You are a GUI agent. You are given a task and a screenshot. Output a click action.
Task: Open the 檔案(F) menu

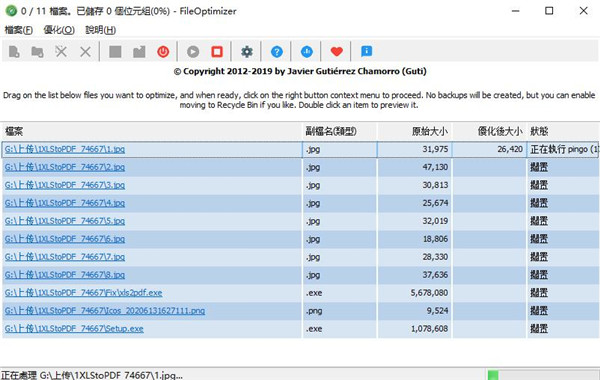18,30
